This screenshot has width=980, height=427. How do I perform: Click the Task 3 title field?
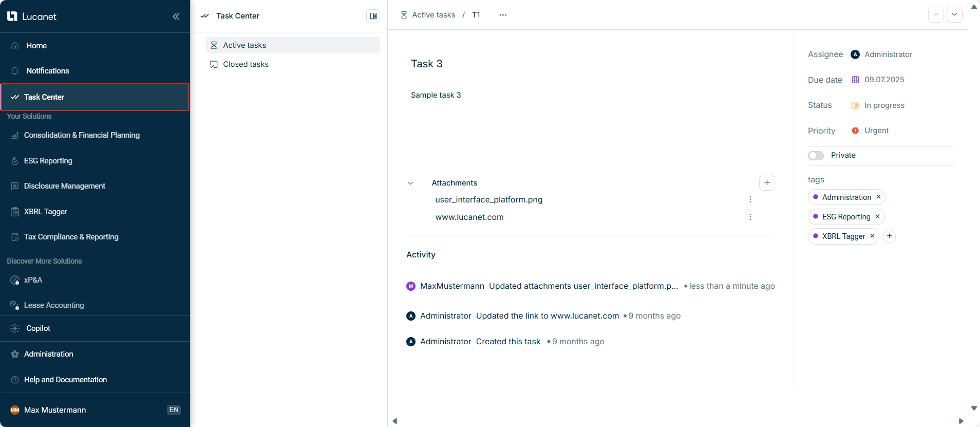point(427,64)
